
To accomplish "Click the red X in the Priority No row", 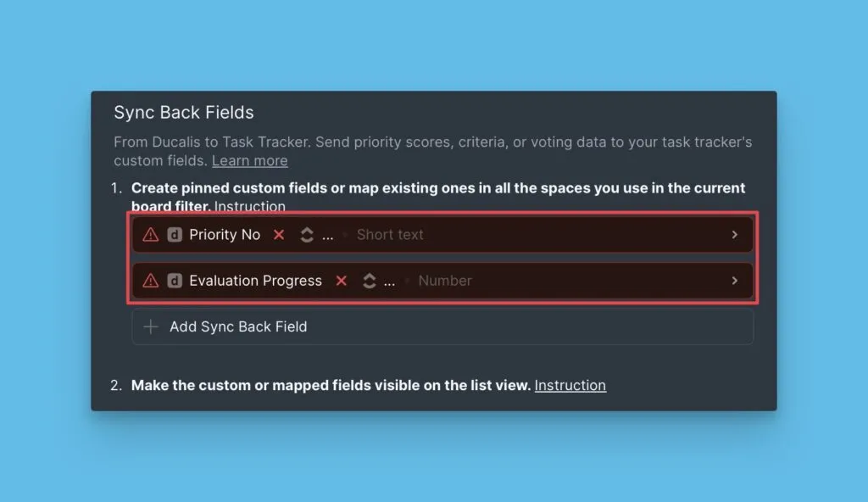I will coord(279,235).
